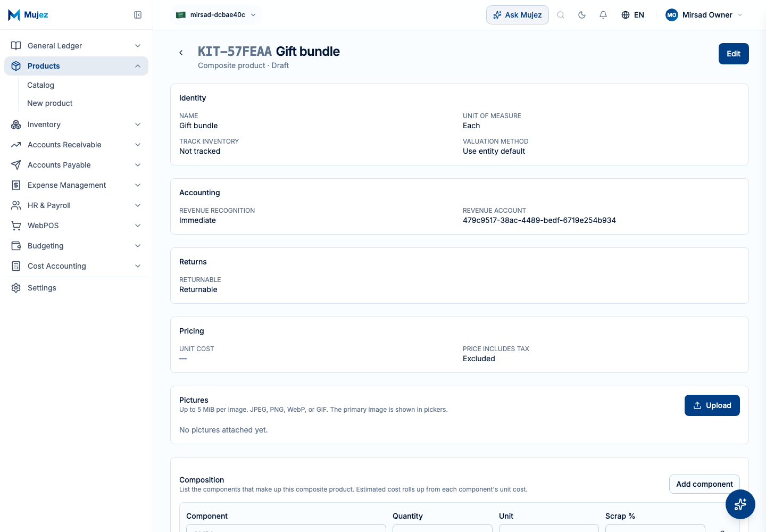Click the Expense Management receipt icon
Viewport: 766px width, 532px height.
16,185
